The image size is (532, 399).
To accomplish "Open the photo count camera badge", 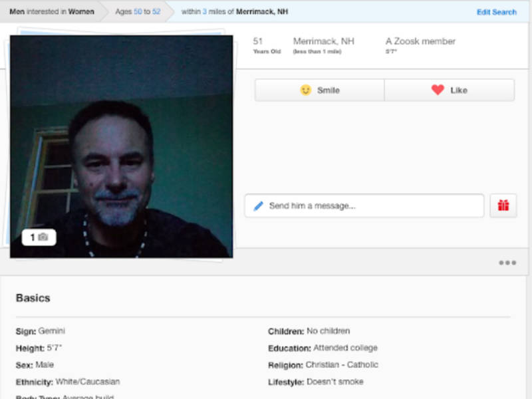I will coord(39,237).
